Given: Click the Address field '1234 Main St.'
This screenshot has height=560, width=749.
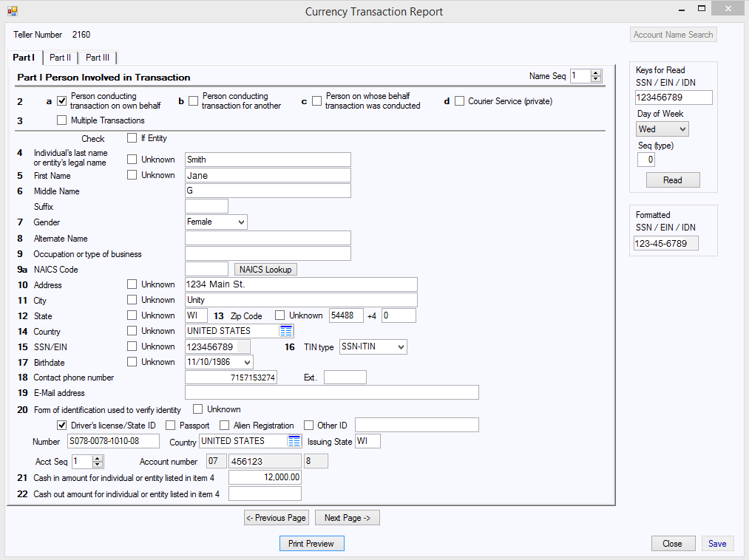Looking at the screenshot, I should point(301,284).
